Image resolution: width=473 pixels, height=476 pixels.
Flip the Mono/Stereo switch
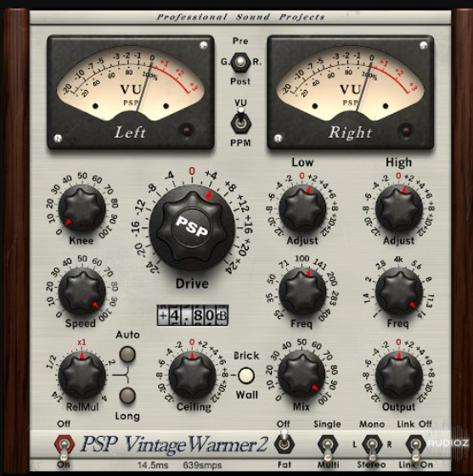(x=372, y=447)
